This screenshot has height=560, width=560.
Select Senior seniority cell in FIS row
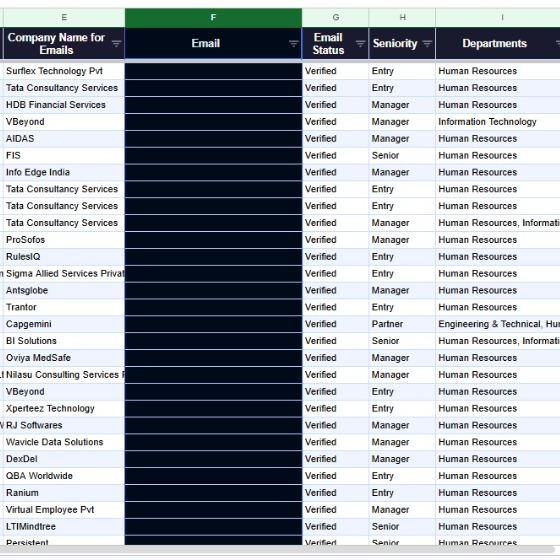tap(402, 155)
